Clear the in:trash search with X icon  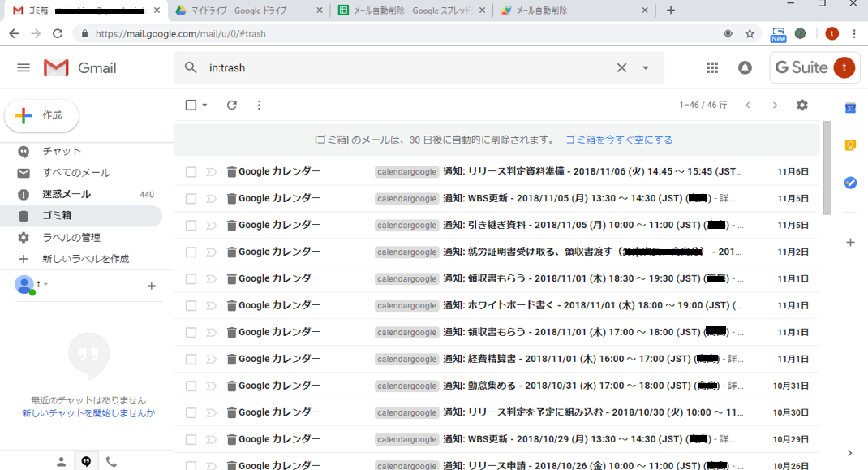pyautogui.click(x=621, y=67)
